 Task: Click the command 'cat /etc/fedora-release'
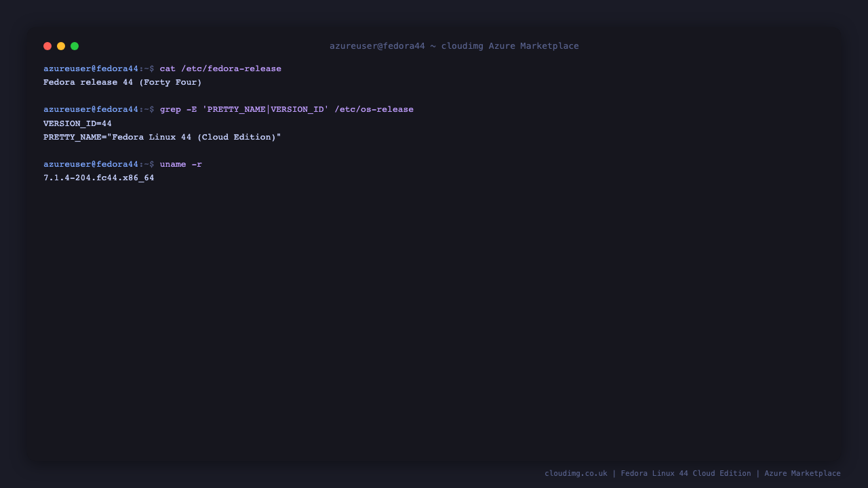[220, 69]
